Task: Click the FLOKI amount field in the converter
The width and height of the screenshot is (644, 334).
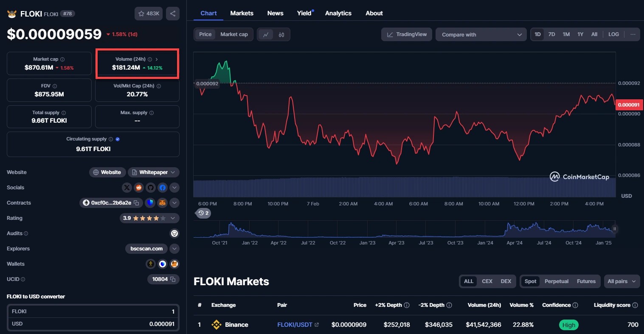Action: [x=93, y=312]
